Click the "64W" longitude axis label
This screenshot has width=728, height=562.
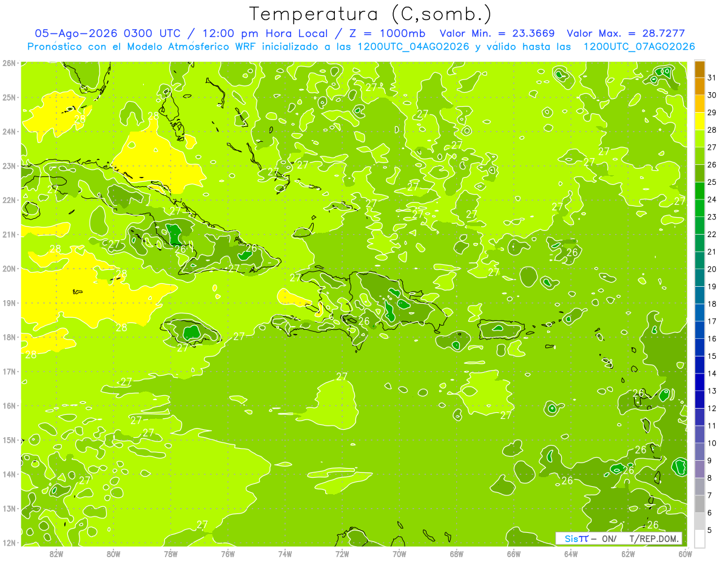(x=570, y=553)
